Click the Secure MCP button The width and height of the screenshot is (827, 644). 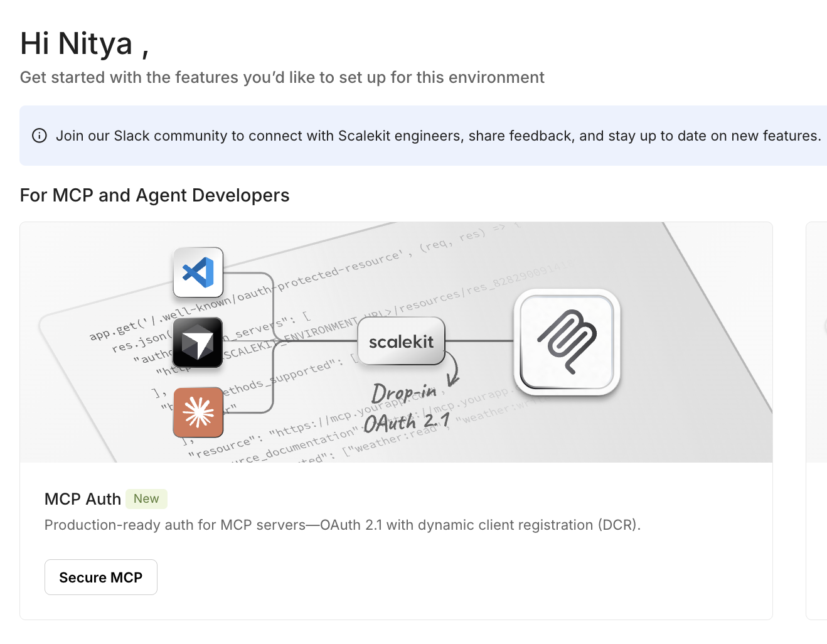(101, 577)
